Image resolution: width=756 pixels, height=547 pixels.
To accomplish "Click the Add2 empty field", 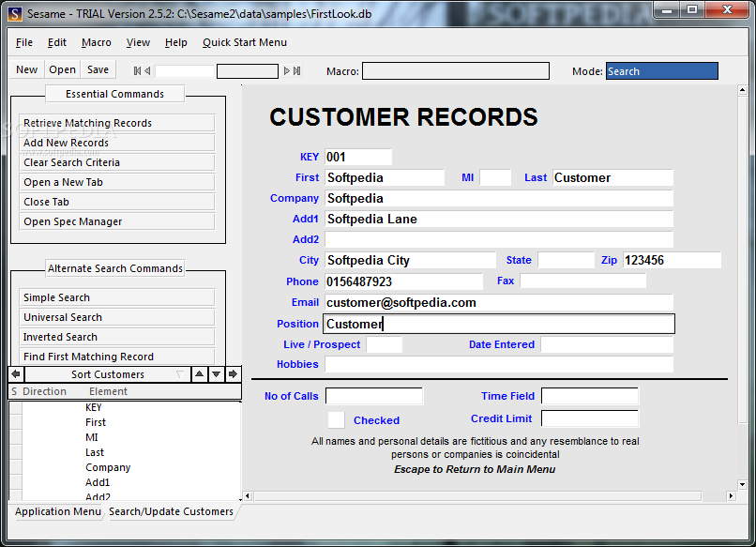I will coord(499,239).
